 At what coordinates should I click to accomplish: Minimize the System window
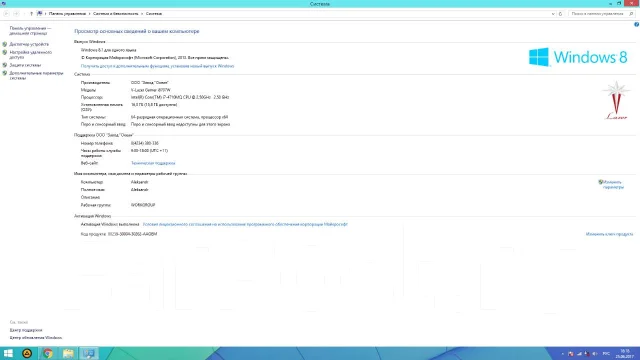(x=610, y=4)
